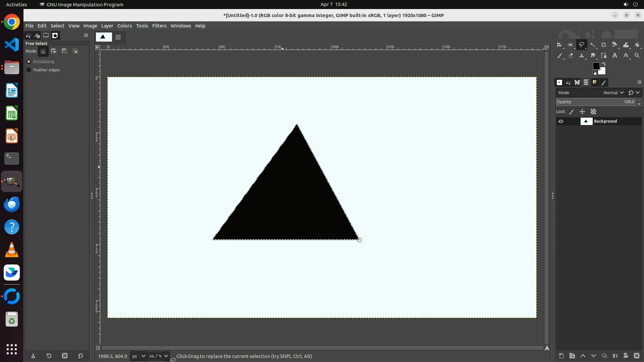Click the black foreground color swatch

click(x=596, y=66)
